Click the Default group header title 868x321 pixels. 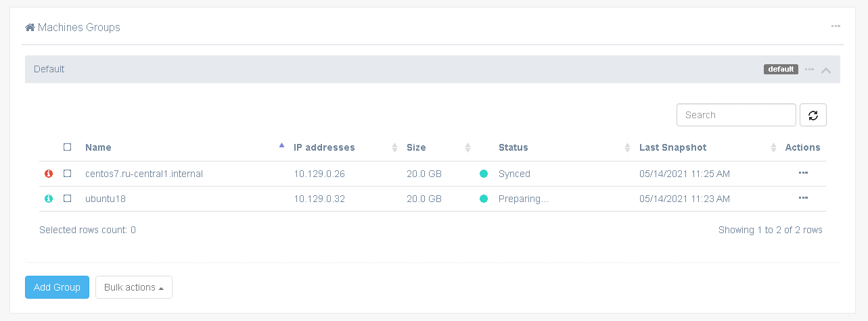click(49, 69)
